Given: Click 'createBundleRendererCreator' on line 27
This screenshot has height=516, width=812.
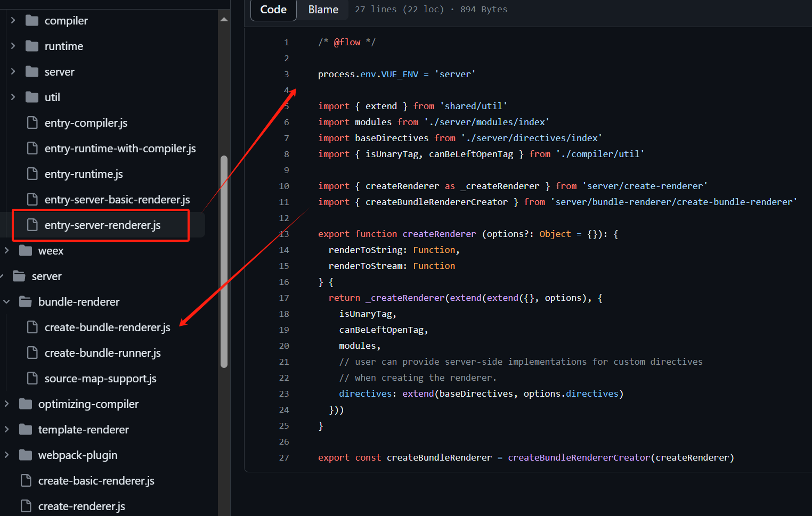Looking at the screenshot, I should (x=579, y=457).
